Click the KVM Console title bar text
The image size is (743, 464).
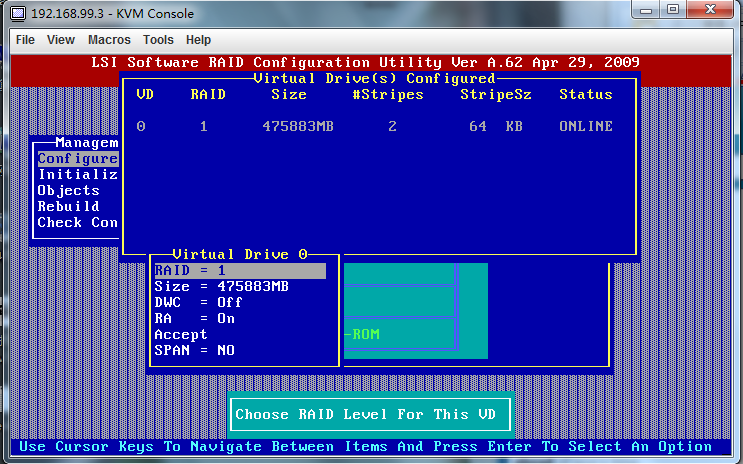coord(112,14)
